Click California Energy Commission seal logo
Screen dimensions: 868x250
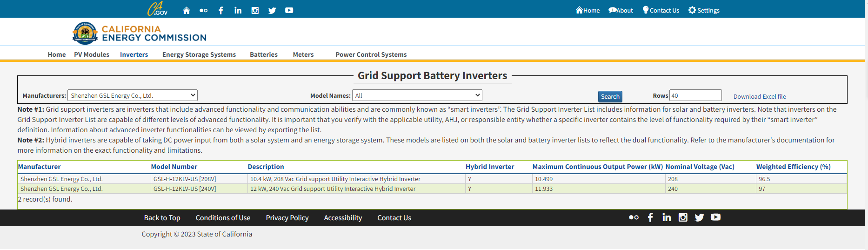pos(85,33)
